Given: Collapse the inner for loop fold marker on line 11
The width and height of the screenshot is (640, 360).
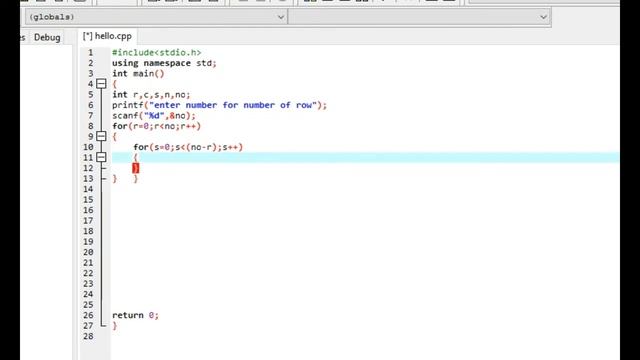Looking at the screenshot, I should pos(101,158).
